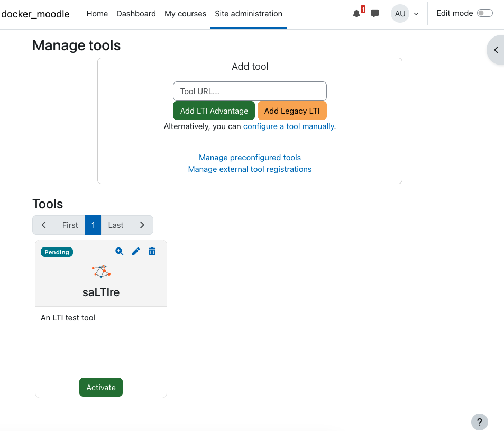Edit the saLTIre tool with pencil icon
Viewport: 504px width, 431px height.
tap(135, 251)
